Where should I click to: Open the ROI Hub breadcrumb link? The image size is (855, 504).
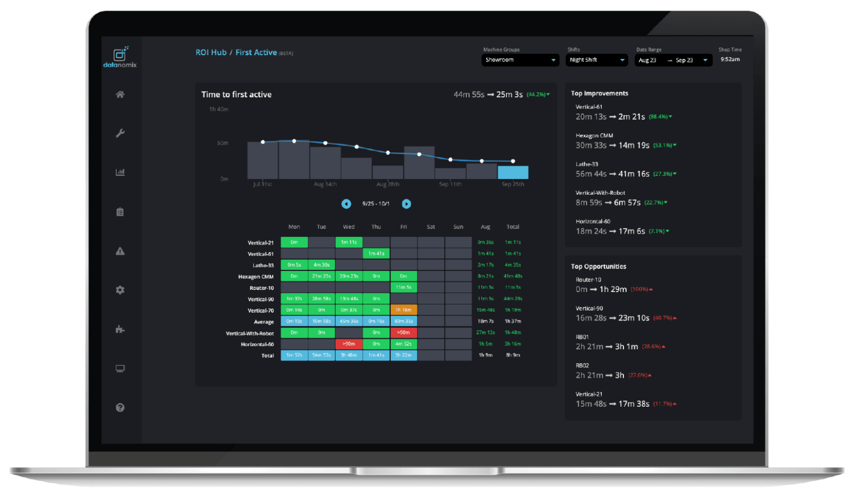coord(211,52)
